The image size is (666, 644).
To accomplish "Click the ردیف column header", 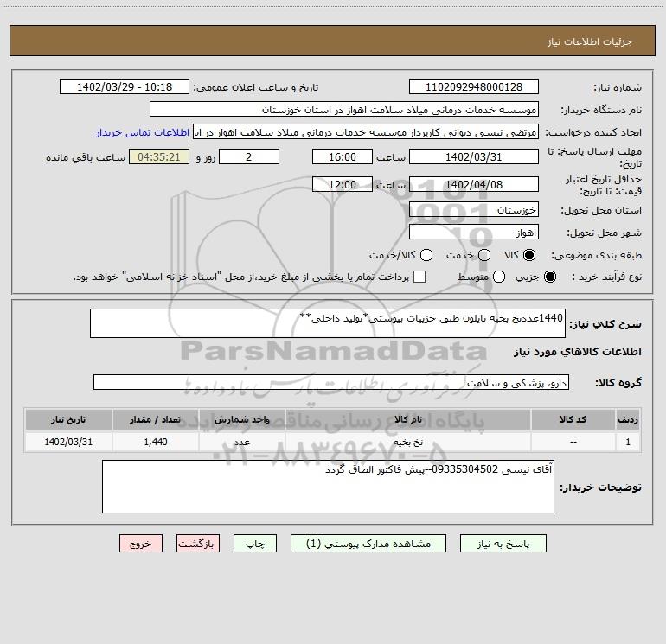I will tap(628, 419).
